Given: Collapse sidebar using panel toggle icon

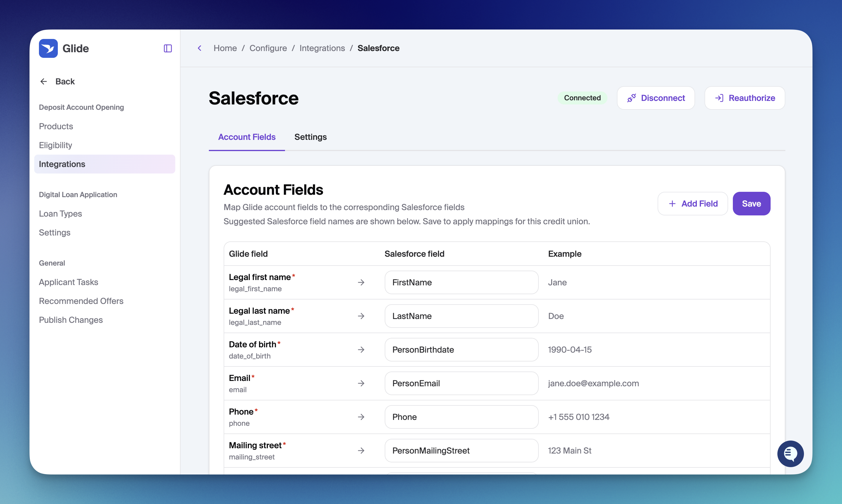Looking at the screenshot, I should point(168,49).
